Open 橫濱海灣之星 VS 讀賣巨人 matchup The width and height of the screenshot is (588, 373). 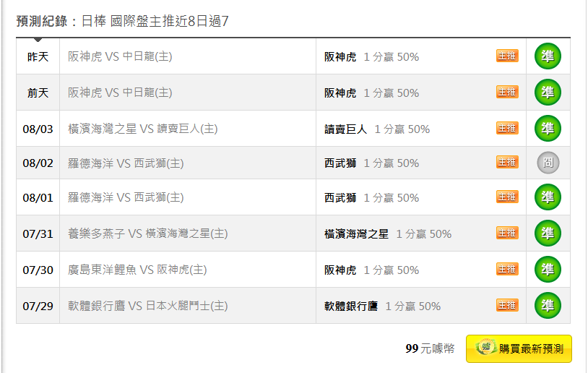click(142, 129)
